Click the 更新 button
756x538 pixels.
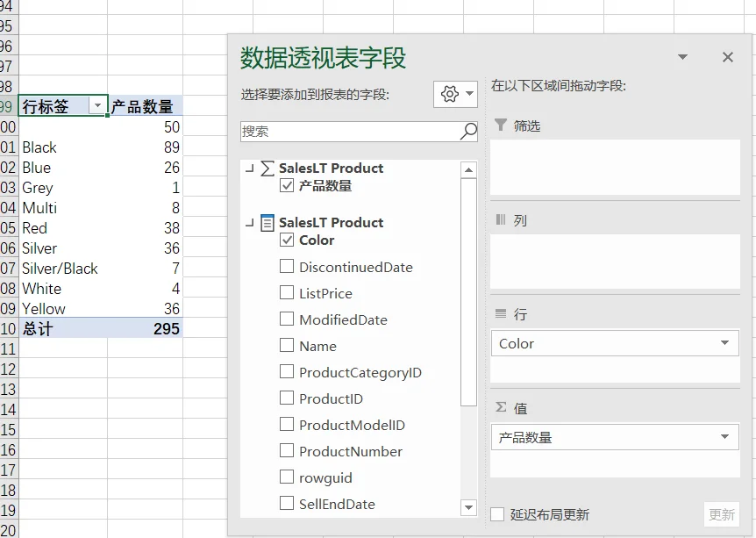click(721, 514)
